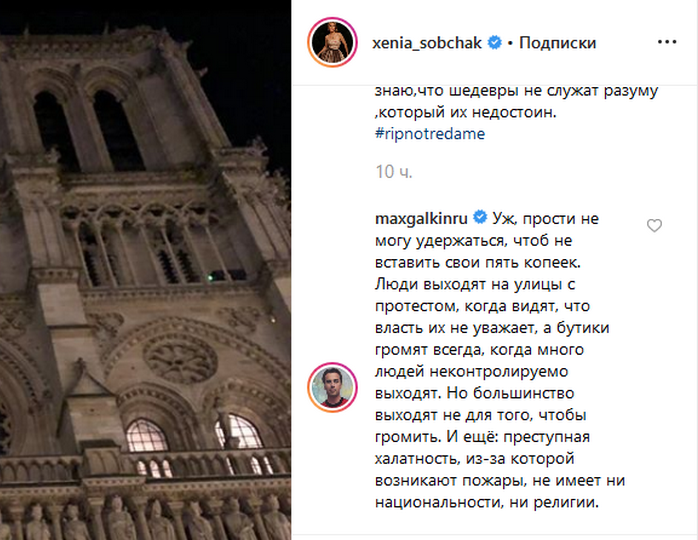Click the Notre Dame cathedral photo

pyautogui.click(x=145, y=270)
